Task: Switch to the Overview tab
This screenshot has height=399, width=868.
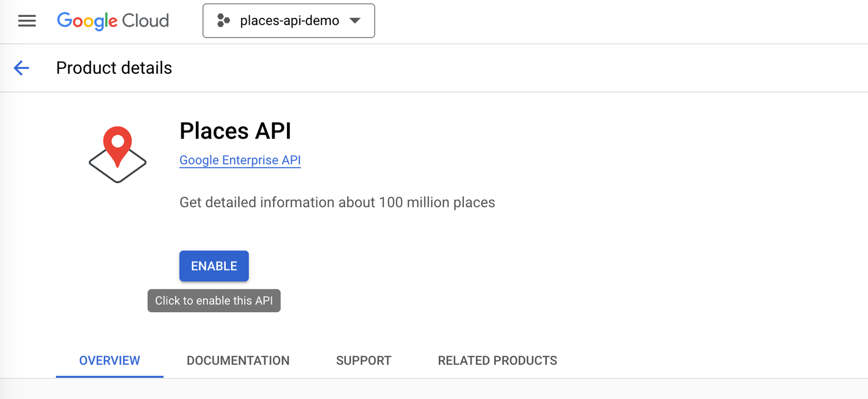Action: (x=110, y=361)
